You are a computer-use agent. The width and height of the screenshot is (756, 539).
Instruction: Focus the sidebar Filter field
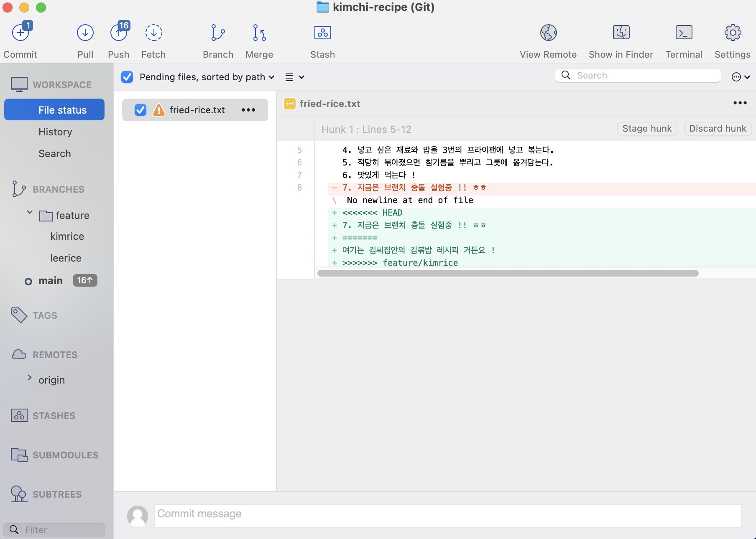54,530
